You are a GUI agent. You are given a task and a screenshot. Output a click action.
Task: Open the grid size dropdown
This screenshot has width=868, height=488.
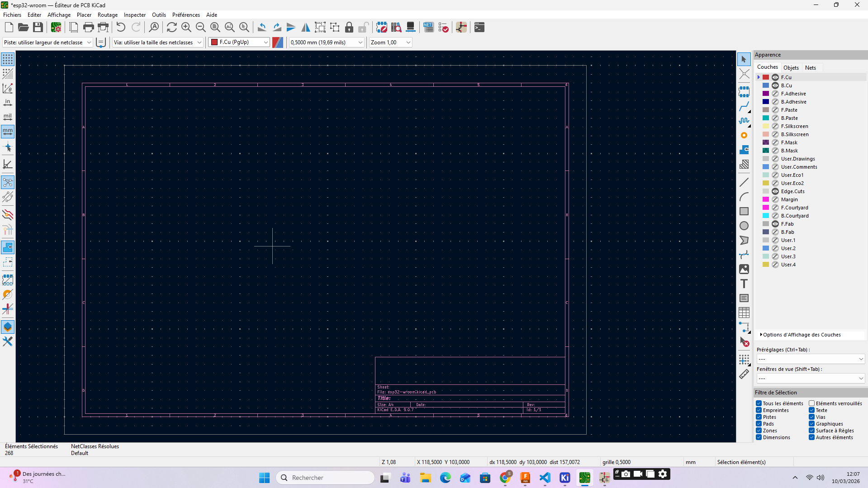(327, 43)
